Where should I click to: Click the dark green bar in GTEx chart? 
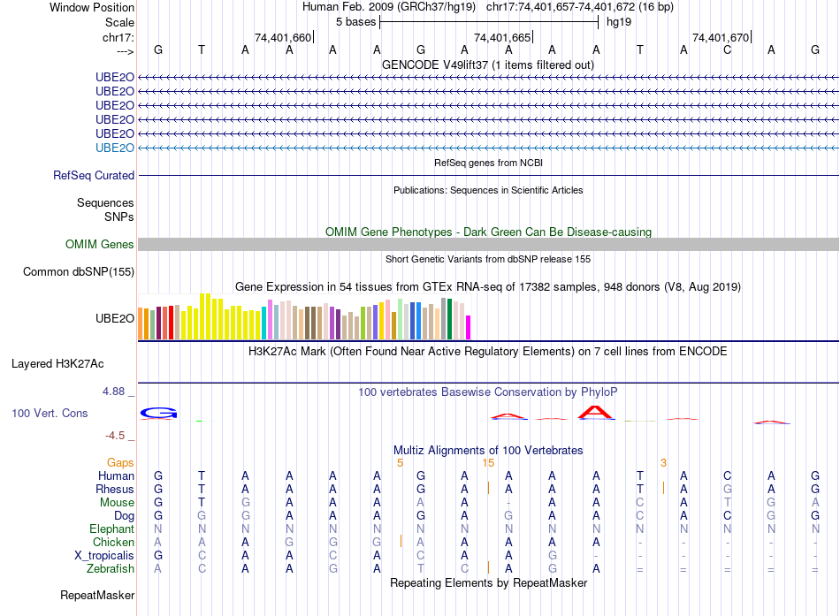(x=449, y=319)
